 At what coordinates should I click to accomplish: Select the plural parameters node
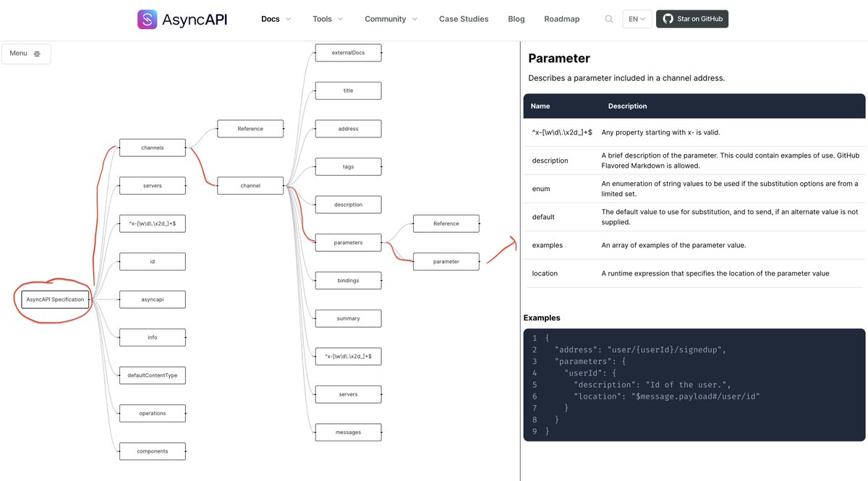[x=348, y=242]
